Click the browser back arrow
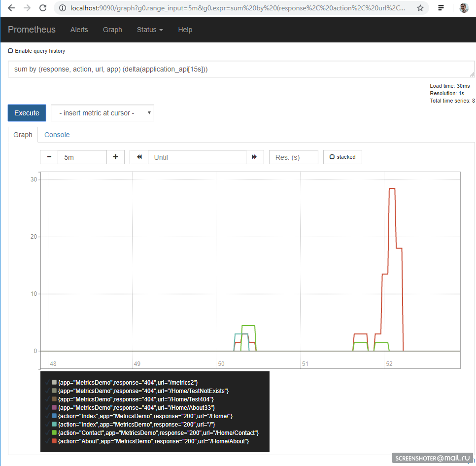This screenshot has width=476, height=466. [11, 8]
